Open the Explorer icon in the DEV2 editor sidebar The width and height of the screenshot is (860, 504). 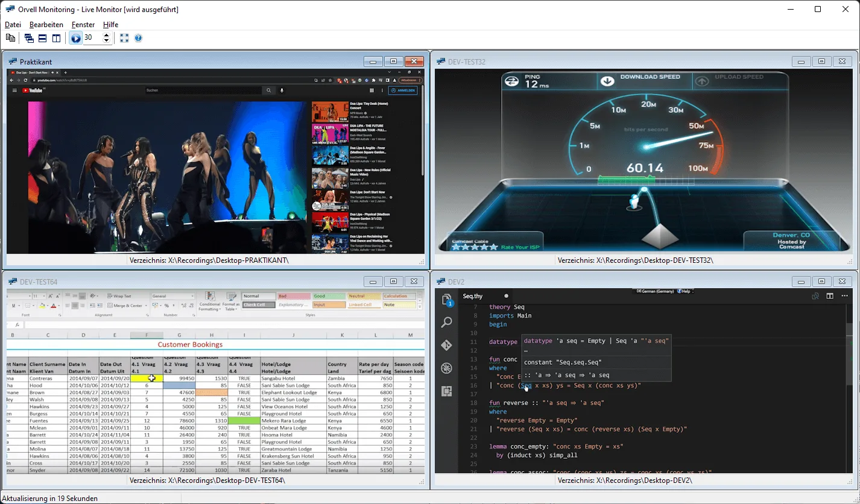click(x=447, y=300)
